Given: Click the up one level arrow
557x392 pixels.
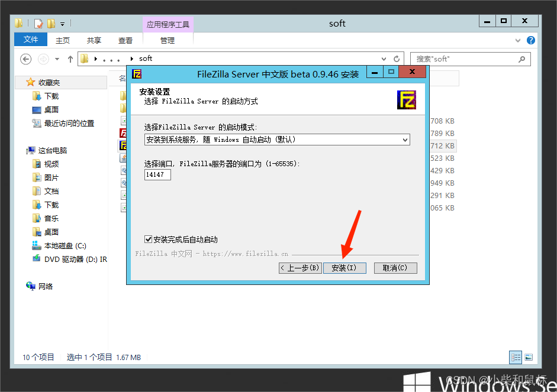Looking at the screenshot, I should point(70,59).
